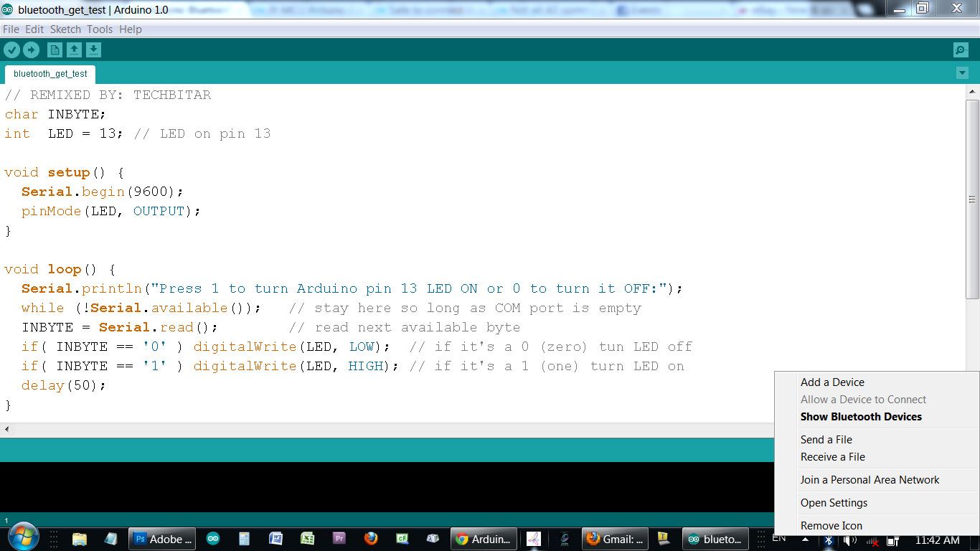Screen dimensions: 980x551
Task: Open the Tools menu
Action: point(100,29)
